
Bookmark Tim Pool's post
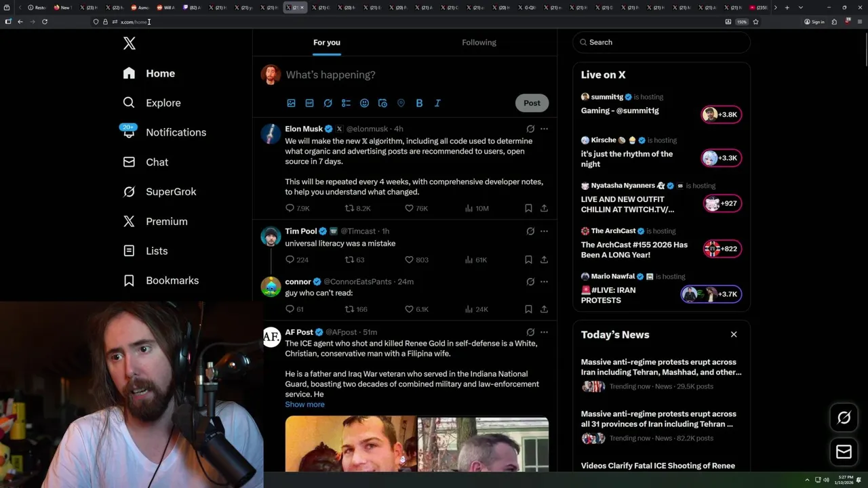point(528,260)
